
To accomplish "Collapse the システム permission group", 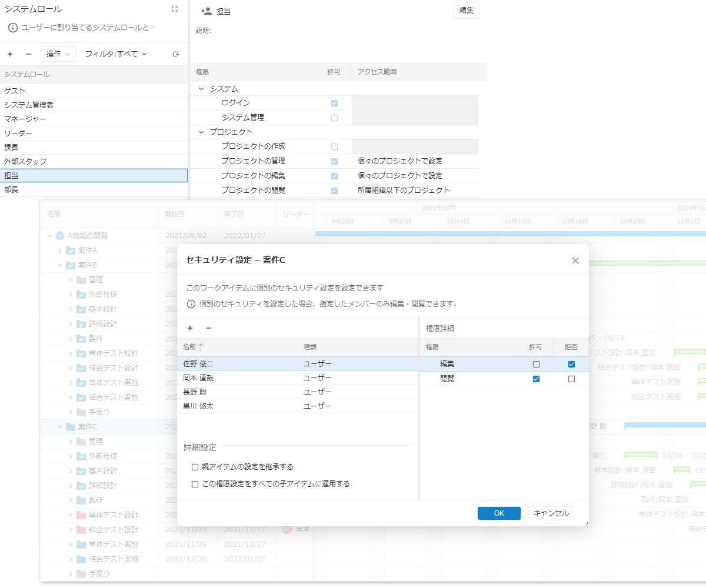I will tap(201, 89).
